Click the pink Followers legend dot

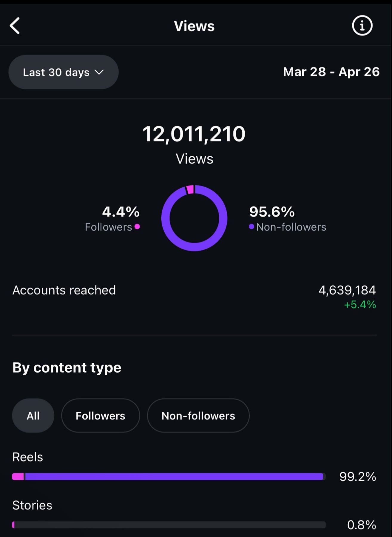pos(137,227)
